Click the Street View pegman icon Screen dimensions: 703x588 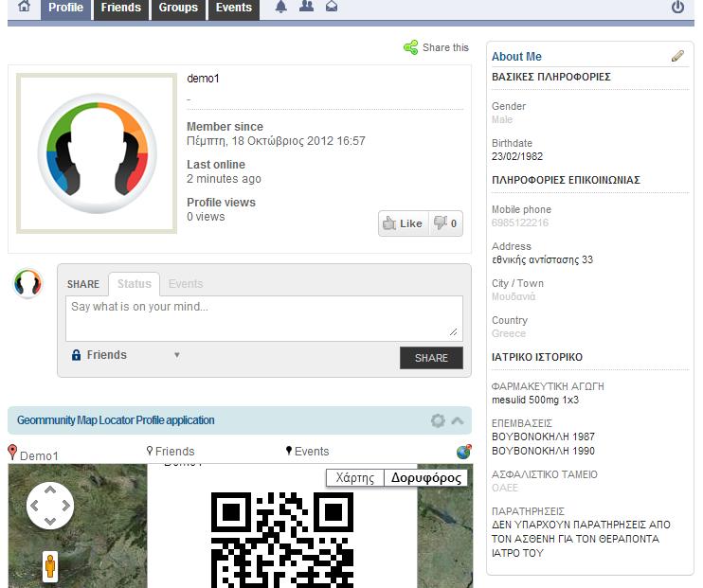pos(50,566)
